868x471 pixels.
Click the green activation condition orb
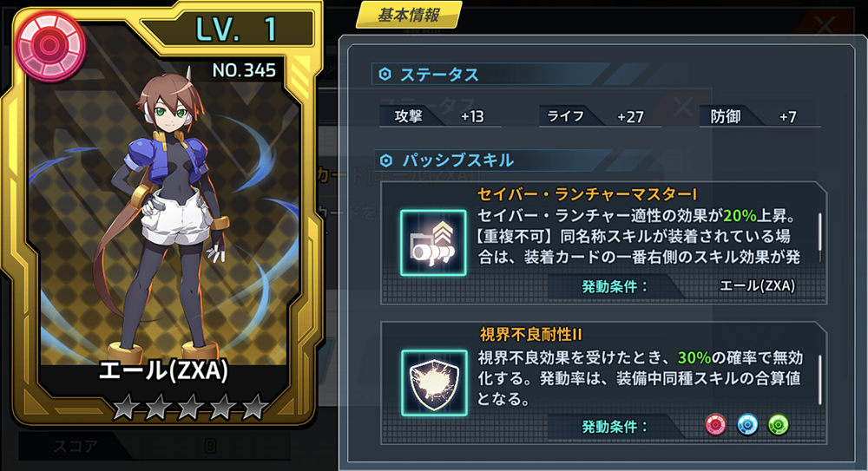pos(779,425)
